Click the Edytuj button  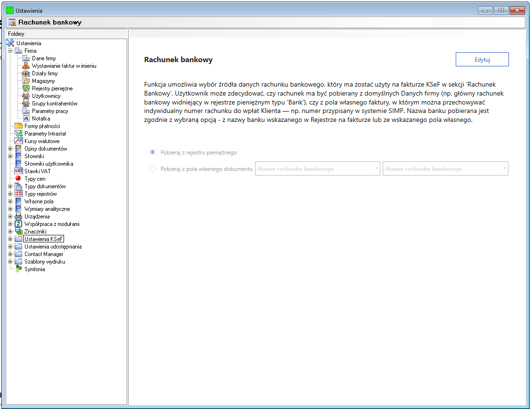coord(482,60)
